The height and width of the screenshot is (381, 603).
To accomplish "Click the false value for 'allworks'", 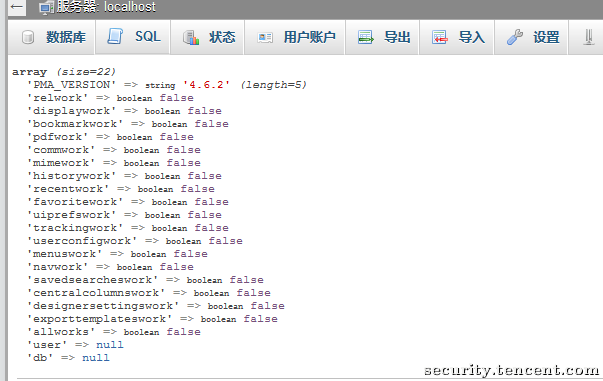I will coord(183,332).
